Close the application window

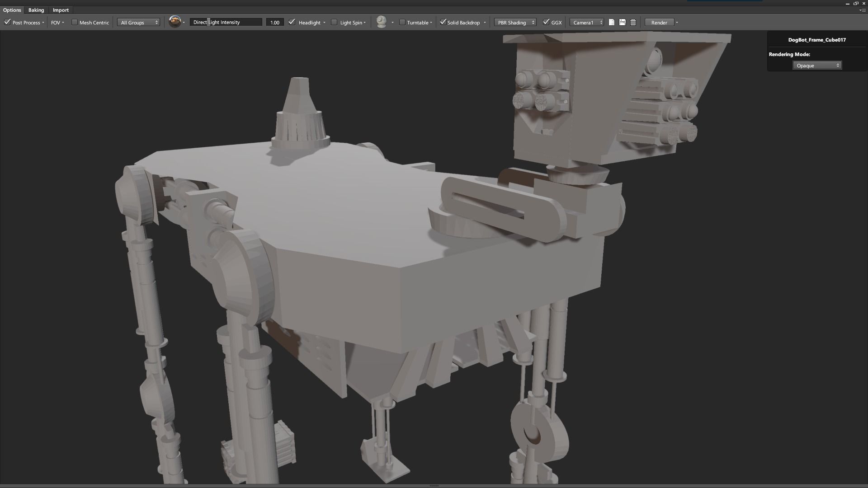pos(864,3)
